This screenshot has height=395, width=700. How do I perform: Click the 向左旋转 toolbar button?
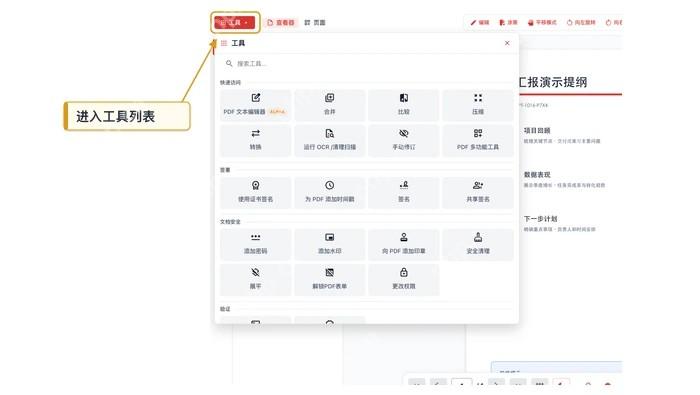[581, 22]
